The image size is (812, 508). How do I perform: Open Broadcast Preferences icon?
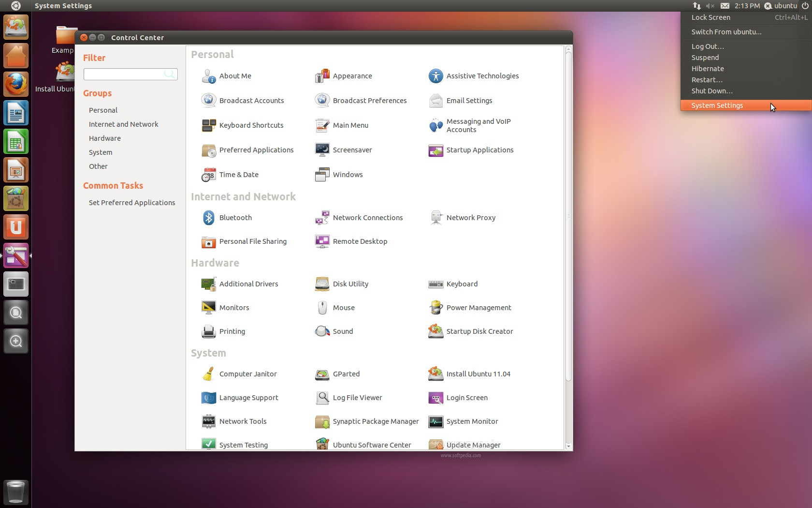[x=322, y=101]
